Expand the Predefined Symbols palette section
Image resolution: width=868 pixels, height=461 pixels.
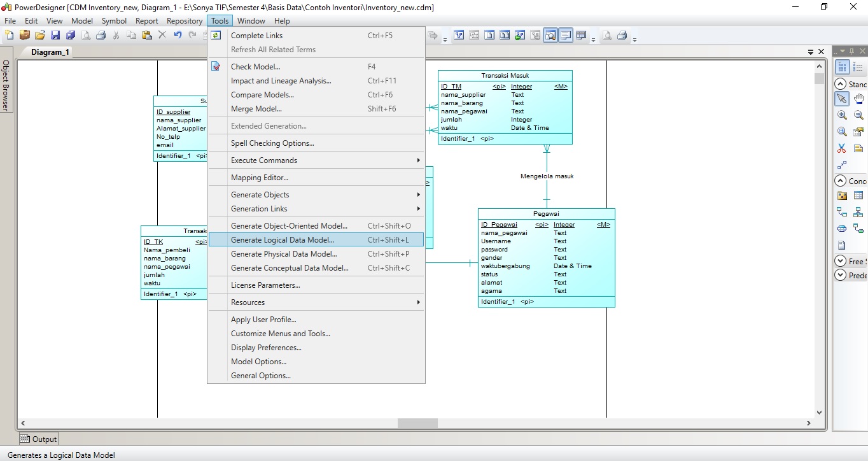[841, 275]
